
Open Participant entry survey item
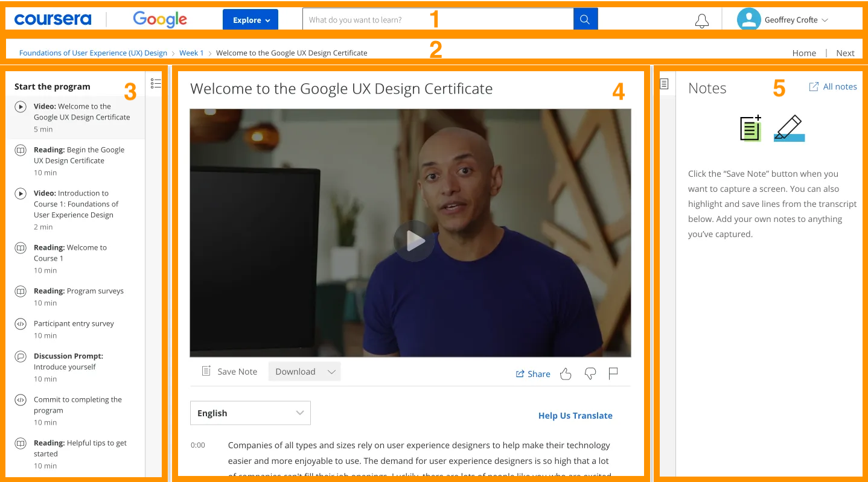coord(76,329)
